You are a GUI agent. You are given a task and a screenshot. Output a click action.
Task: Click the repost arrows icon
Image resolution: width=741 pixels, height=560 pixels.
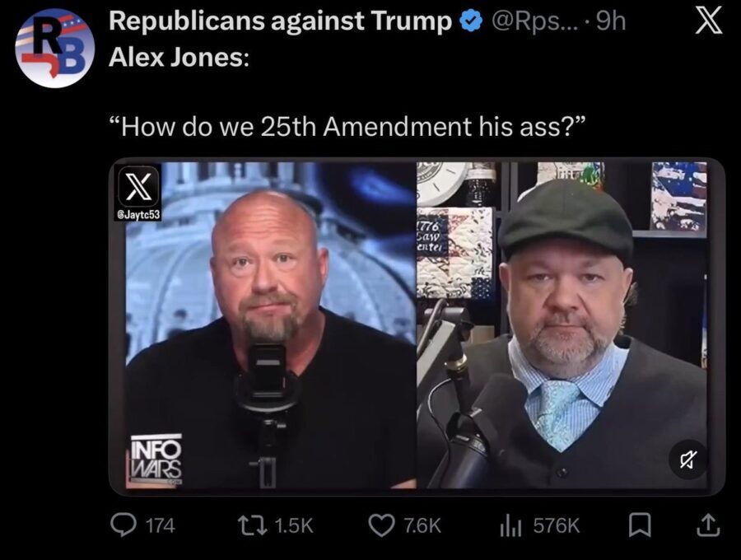(x=253, y=525)
